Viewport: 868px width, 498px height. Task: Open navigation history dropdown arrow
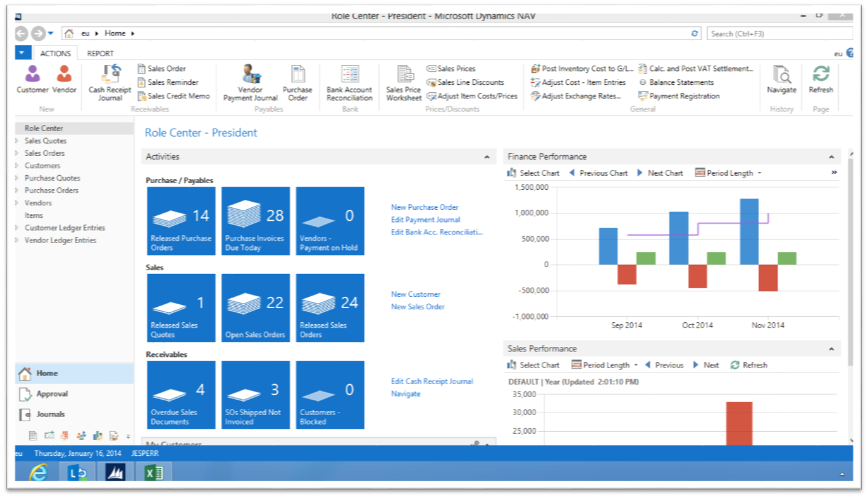[51, 33]
